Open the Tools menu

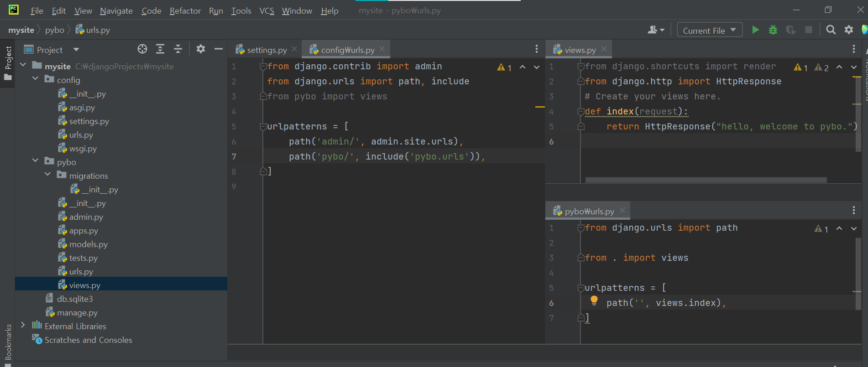(241, 10)
